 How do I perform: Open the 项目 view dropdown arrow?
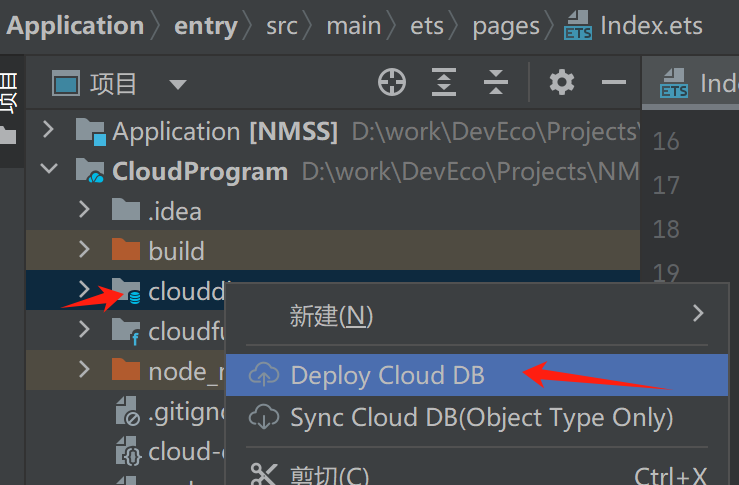pyautogui.click(x=178, y=84)
